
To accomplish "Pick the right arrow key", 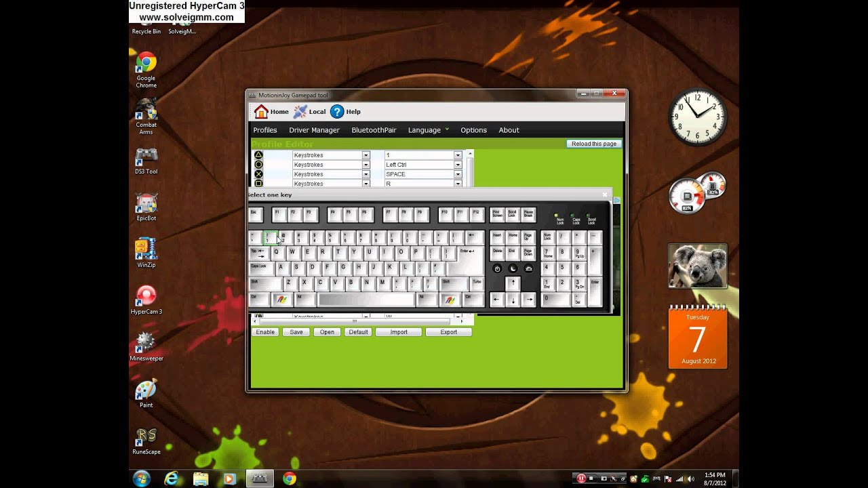I will (528, 300).
